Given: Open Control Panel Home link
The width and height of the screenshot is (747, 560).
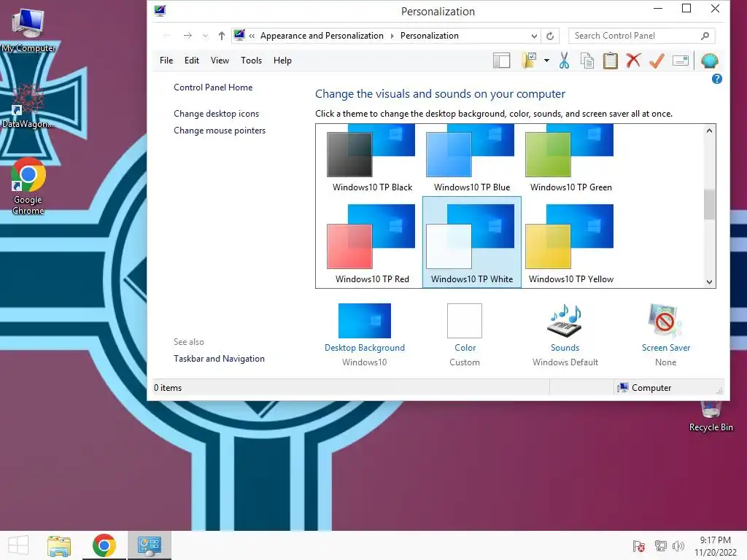Looking at the screenshot, I should pyautogui.click(x=213, y=87).
